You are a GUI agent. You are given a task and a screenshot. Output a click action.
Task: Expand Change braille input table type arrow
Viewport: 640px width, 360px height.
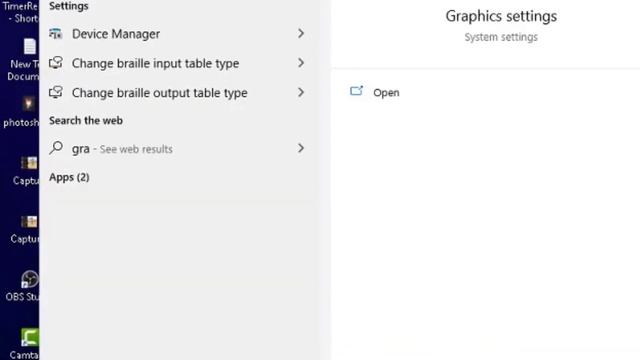(301, 63)
